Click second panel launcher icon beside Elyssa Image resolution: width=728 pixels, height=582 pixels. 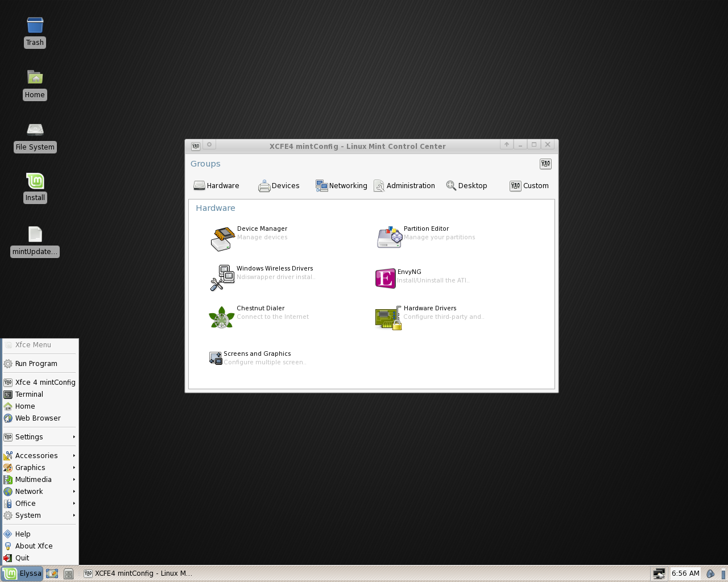pos(69,573)
